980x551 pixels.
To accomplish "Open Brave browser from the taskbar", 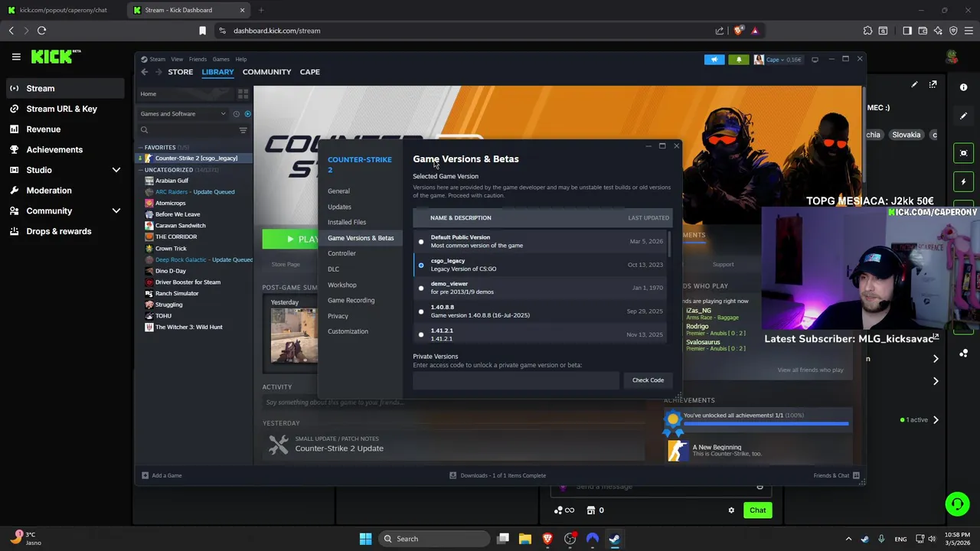I will pyautogui.click(x=547, y=539).
